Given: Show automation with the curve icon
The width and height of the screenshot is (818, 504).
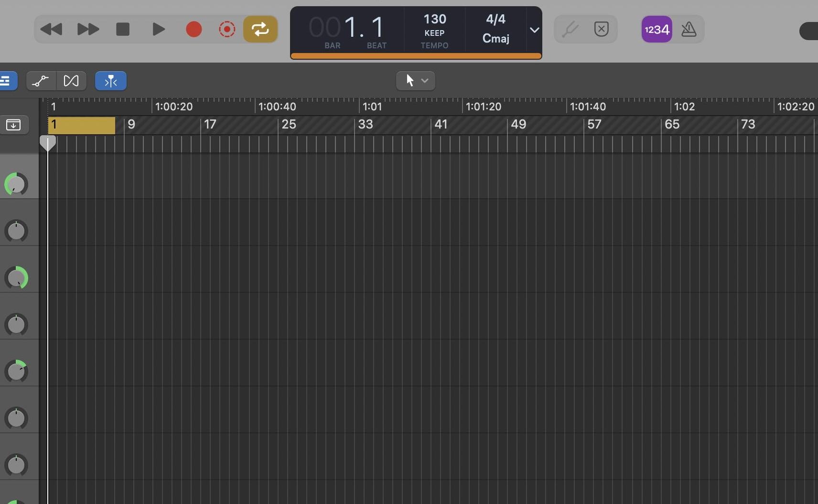Looking at the screenshot, I should click(41, 81).
